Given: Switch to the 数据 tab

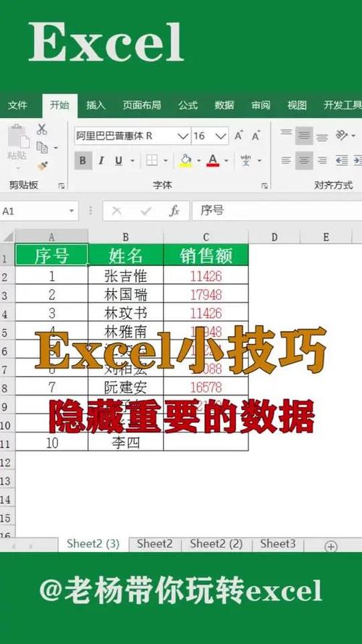Looking at the screenshot, I should [224, 106].
